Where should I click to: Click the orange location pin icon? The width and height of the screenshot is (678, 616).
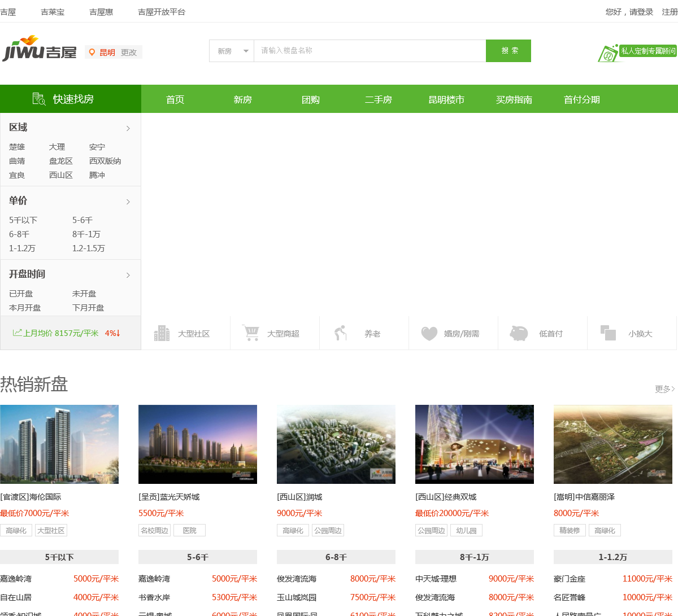[92, 52]
